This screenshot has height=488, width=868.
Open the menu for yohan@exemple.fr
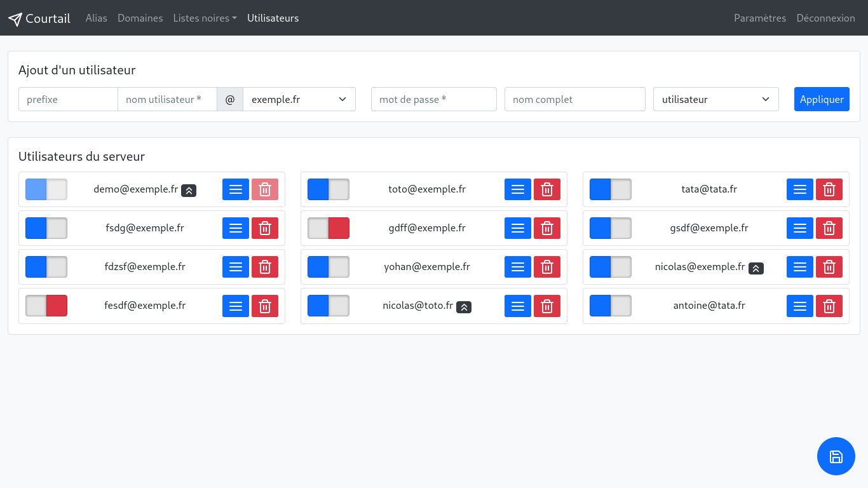click(x=518, y=267)
